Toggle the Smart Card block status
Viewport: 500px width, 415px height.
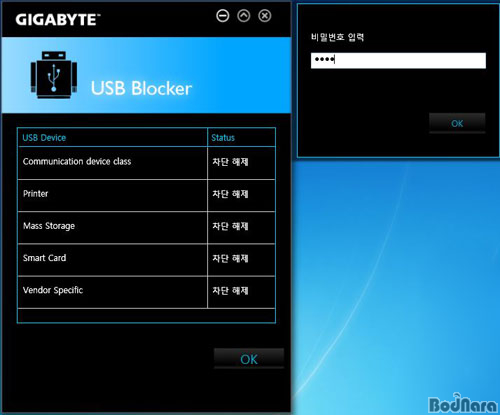[230, 258]
